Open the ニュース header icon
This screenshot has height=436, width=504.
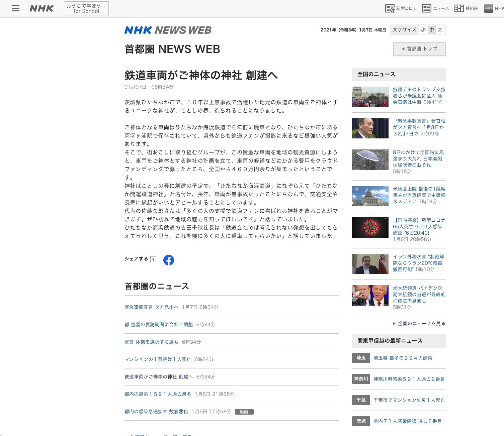435,8
